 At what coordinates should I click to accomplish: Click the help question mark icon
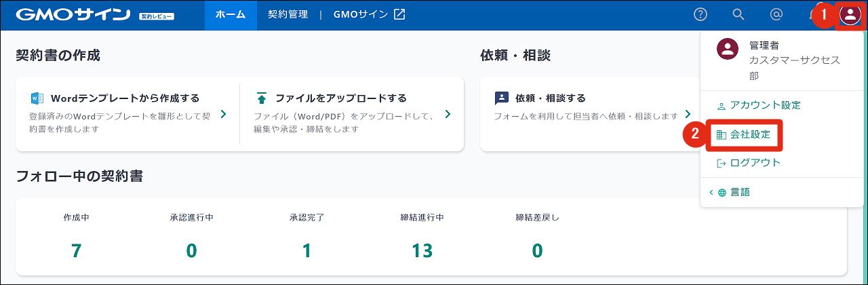(701, 14)
